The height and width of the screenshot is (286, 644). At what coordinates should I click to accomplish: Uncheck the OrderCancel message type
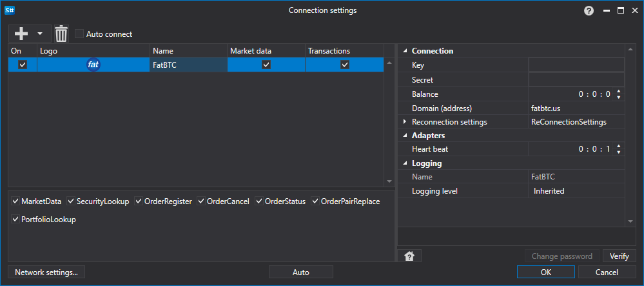pos(201,201)
